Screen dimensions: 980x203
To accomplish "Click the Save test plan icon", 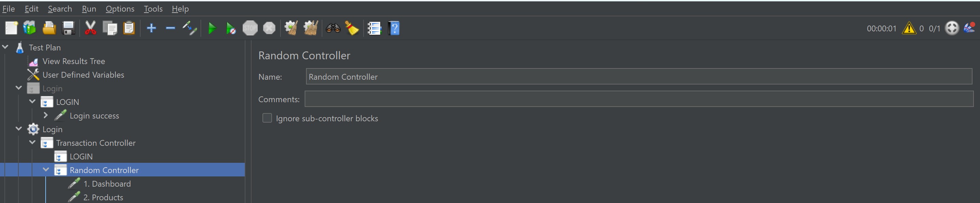I will (x=68, y=28).
